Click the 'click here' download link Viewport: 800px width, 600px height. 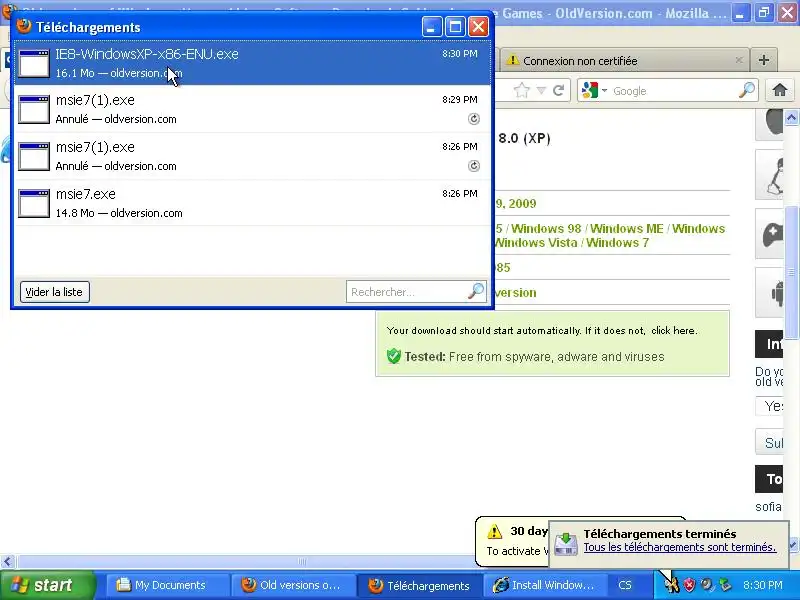tap(673, 331)
